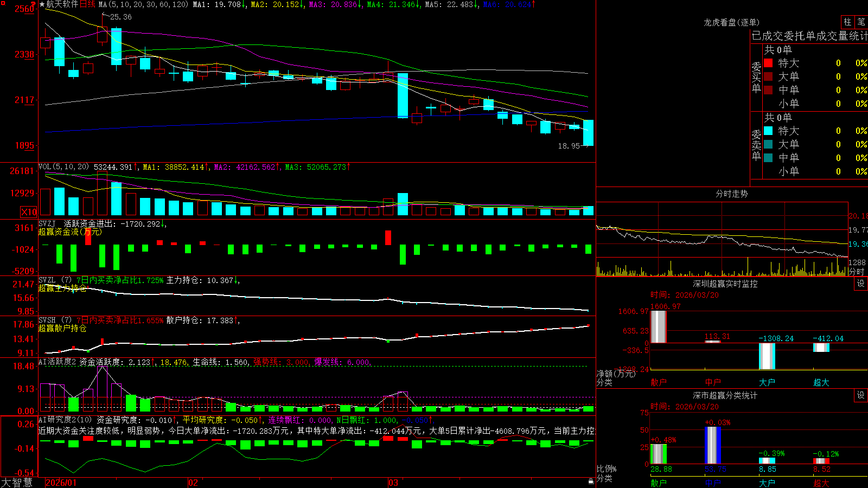
Task: Click the blue 53.75 中户 ratio bar
Action: [x=713, y=445]
